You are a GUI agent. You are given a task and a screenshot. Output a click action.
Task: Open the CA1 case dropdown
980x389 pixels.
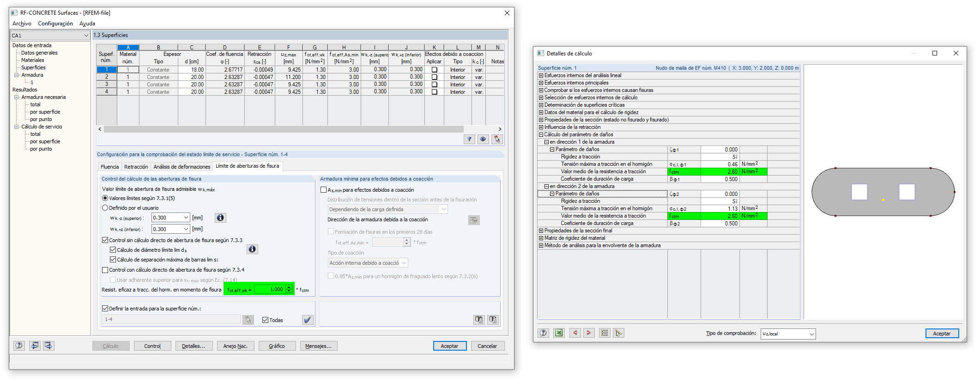coord(86,36)
